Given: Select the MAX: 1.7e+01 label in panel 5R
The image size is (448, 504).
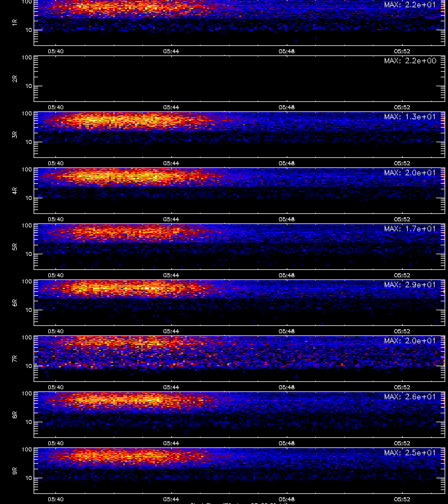Looking at the screenshot, I should point(410,228).
